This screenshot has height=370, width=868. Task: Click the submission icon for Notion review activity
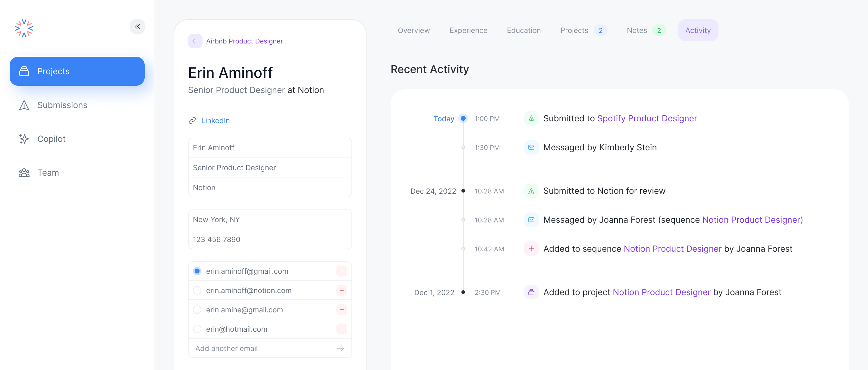pos(531,191)
